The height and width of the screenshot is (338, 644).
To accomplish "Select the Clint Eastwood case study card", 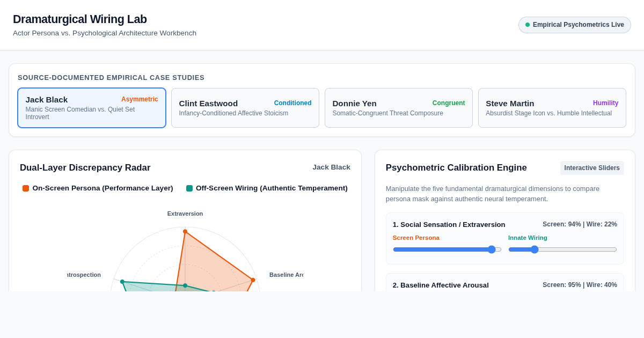I will click(245, 108).
